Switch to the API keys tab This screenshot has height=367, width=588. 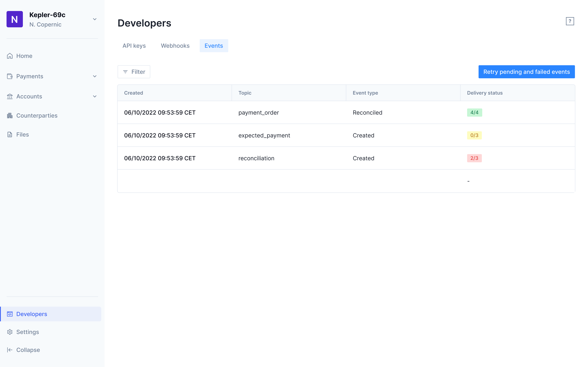134,46
